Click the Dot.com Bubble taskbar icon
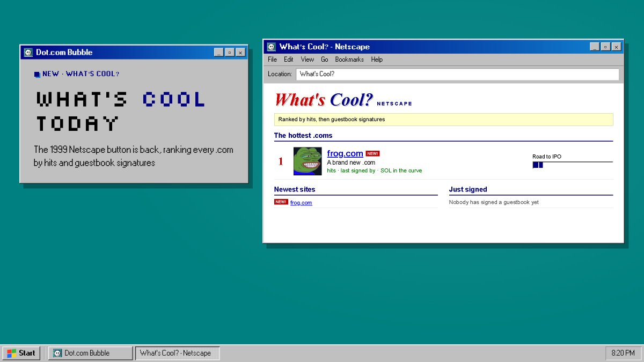Image resolution: width=644 pixels, height=362 pixels. click(x=57, y=353)
